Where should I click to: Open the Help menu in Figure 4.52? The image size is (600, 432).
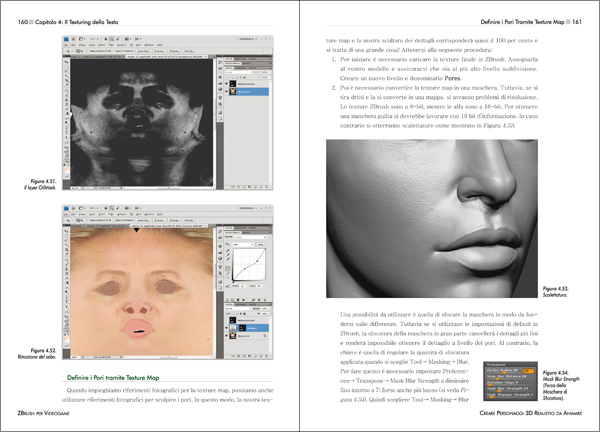pyautogui.click(x=160, y=214)
